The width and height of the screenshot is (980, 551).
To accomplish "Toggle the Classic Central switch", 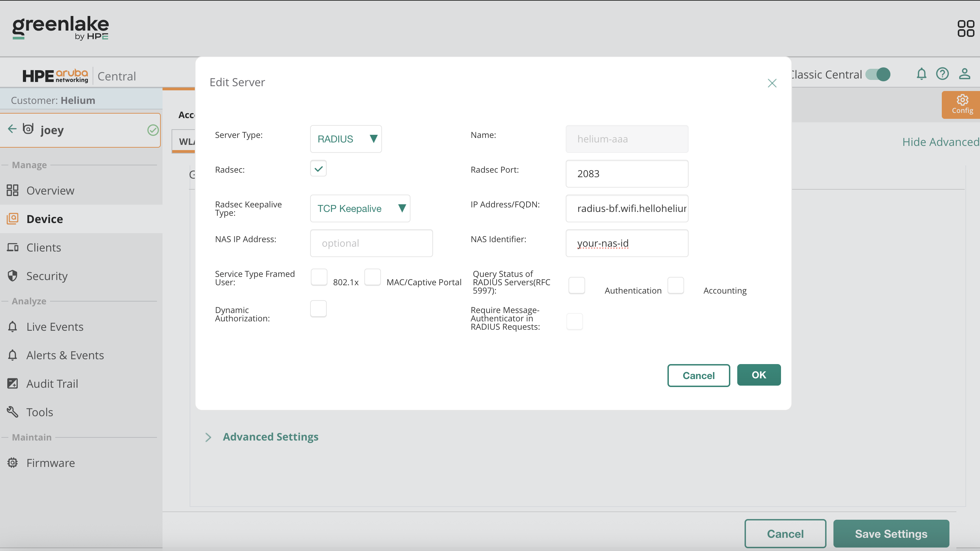I will pos(878,74).
